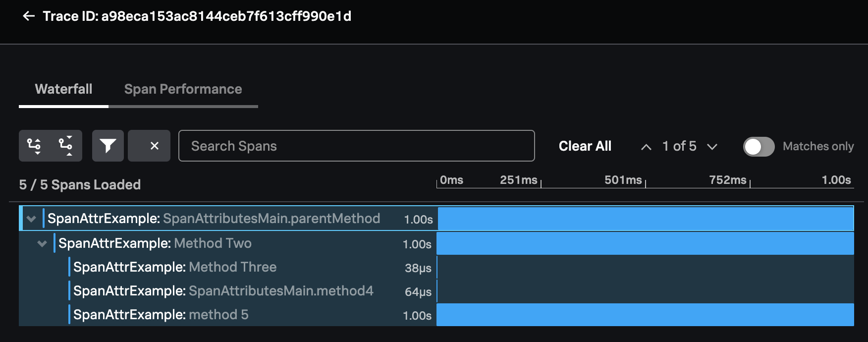Viewport: 868px width, 342px height.
Task: Select the SpanAttributesMain.method4 span row
Action: coord(223,291)
